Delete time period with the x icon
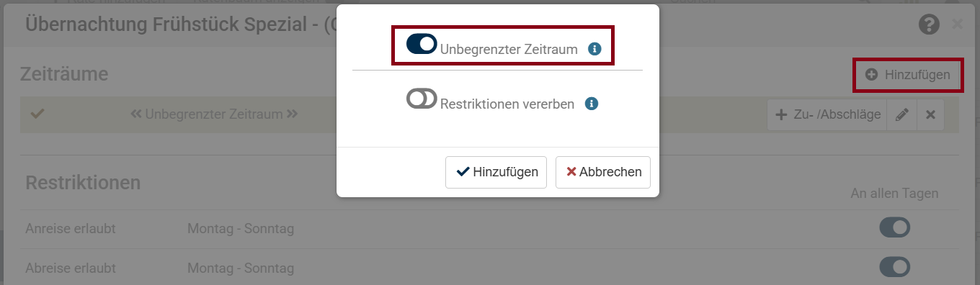 click(930, 114)
